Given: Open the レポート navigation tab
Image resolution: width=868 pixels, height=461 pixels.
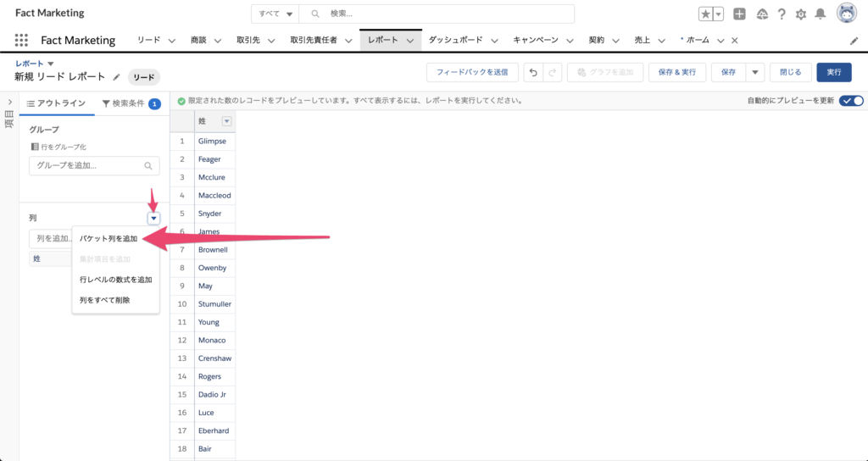Looking at the screenshot, I should coord(383,41).
